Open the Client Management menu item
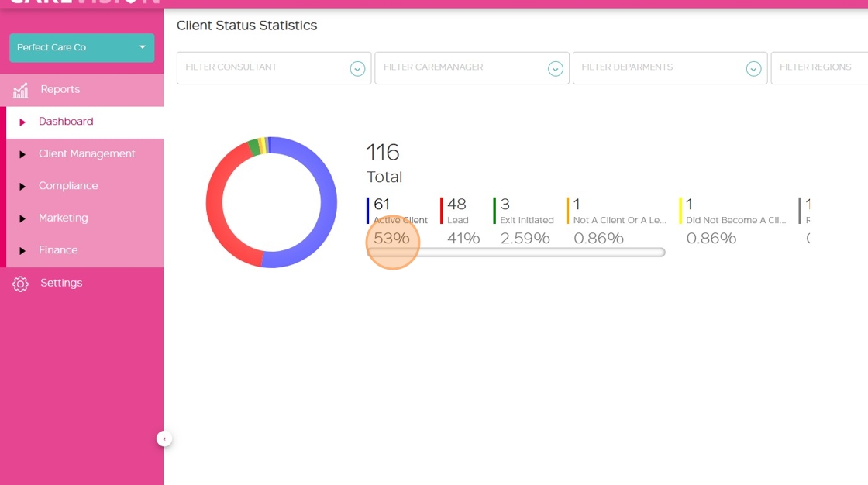Screen dimensions: 868x485 (87, 153)
